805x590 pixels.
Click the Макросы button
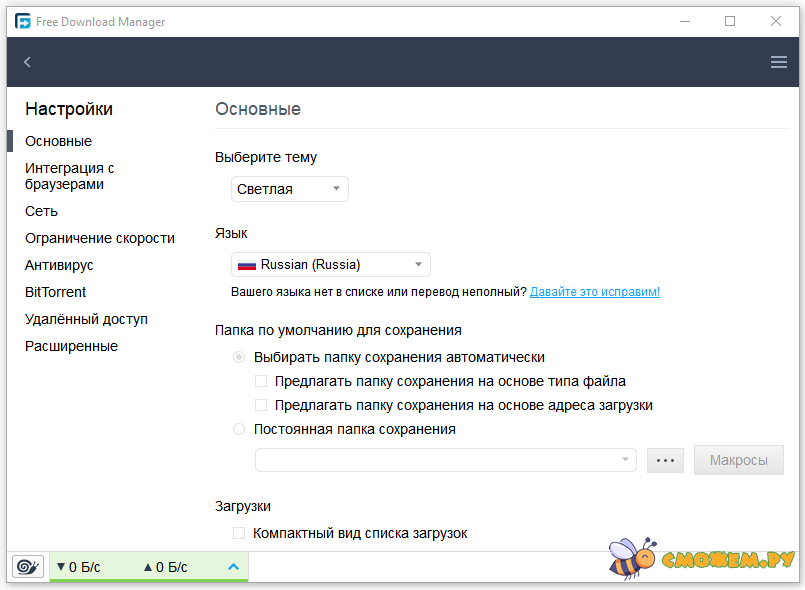click(x=738, y=460)
